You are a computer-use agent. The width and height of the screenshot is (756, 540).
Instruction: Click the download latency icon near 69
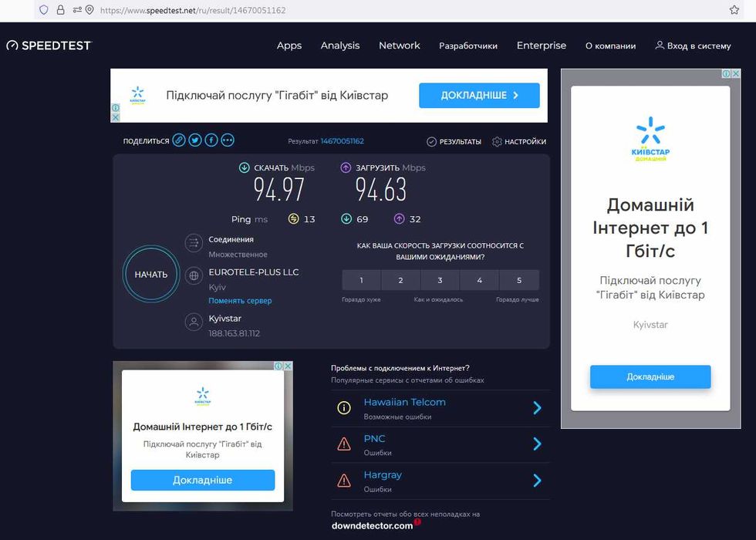(346, 219)
